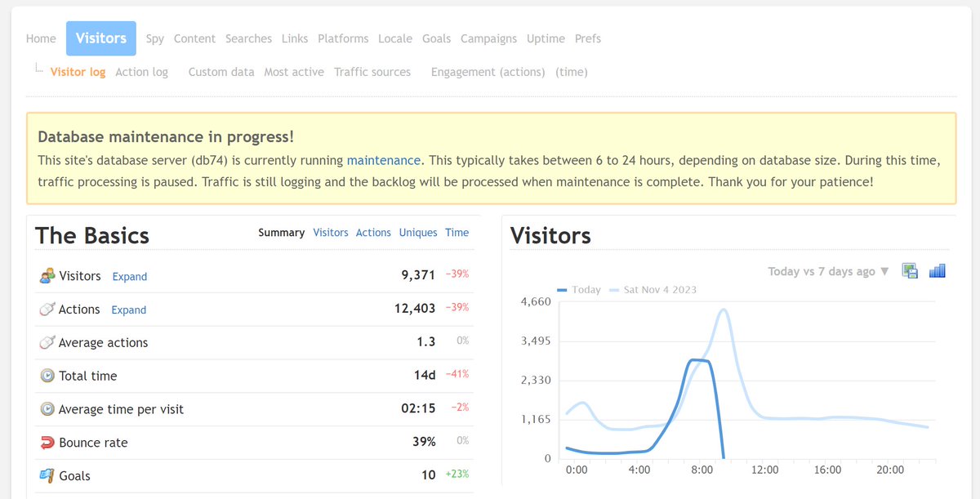Click the 14d total time value
The height and width of the screenshot is (499, 980).
425,375
